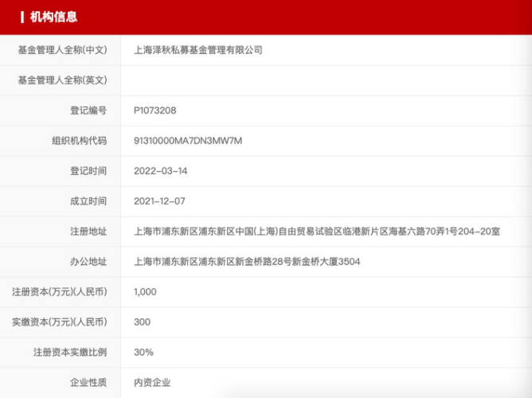Screen dimensions: 532x398
Task: Click the 基金管理人全称(中文) label
Action: click(62, 50)
